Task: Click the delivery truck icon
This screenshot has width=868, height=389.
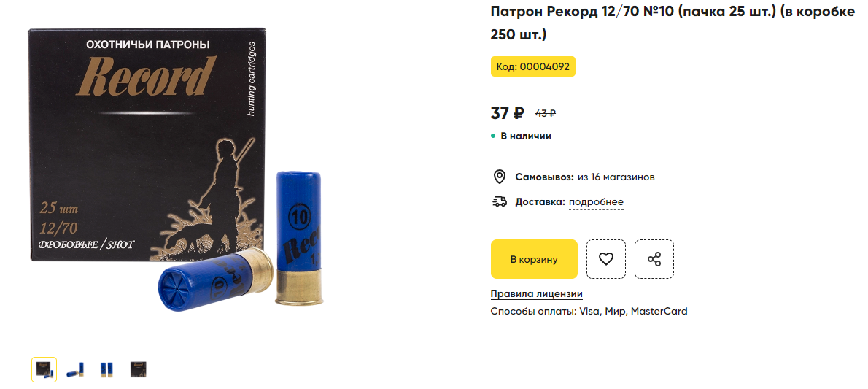Action: click(500, 201)
